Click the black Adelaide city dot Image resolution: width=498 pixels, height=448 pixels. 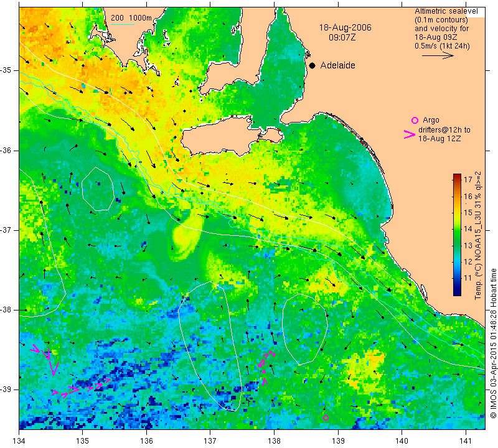312,66
